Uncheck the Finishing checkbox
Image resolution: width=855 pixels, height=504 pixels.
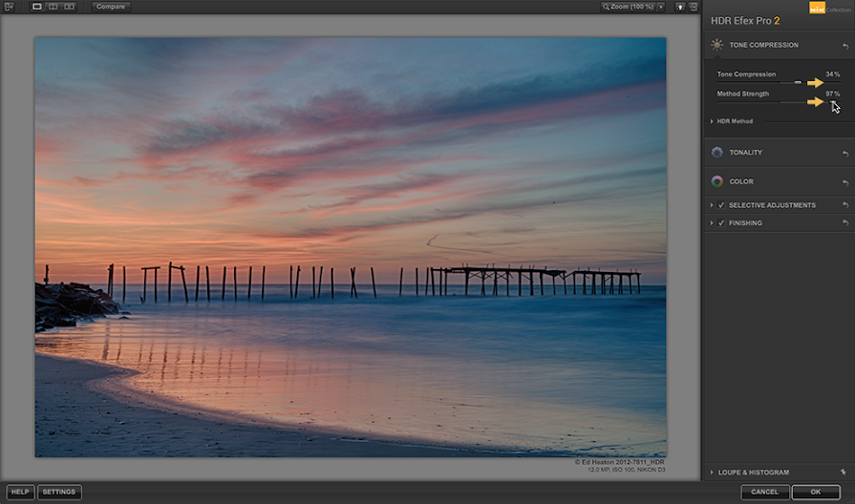point(721,223)
